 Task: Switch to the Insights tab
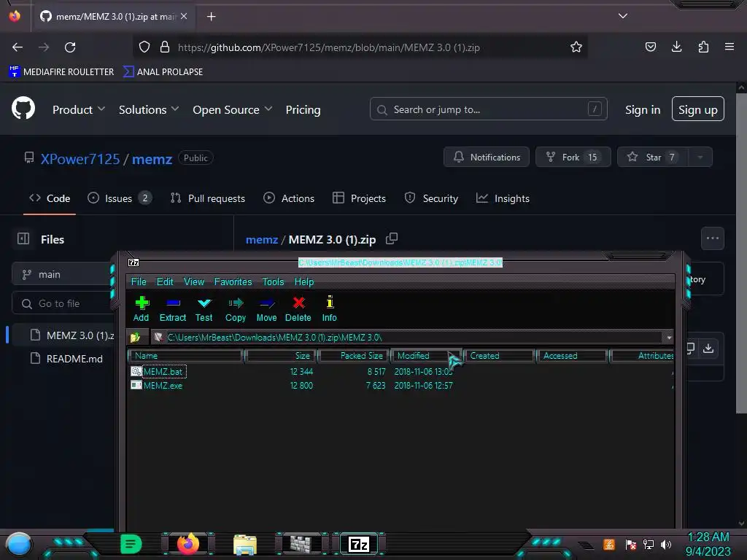click(x=503, y=198)
